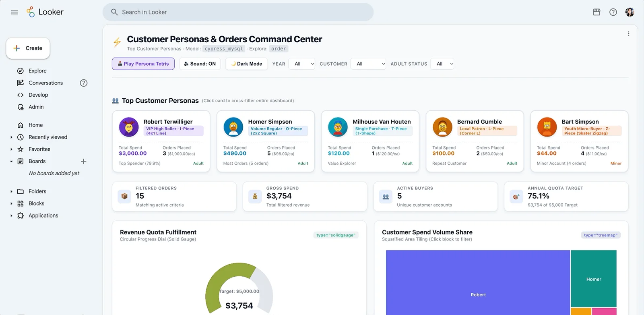
Task: Collapse the Boards section
Action: (x=11, y=162)
